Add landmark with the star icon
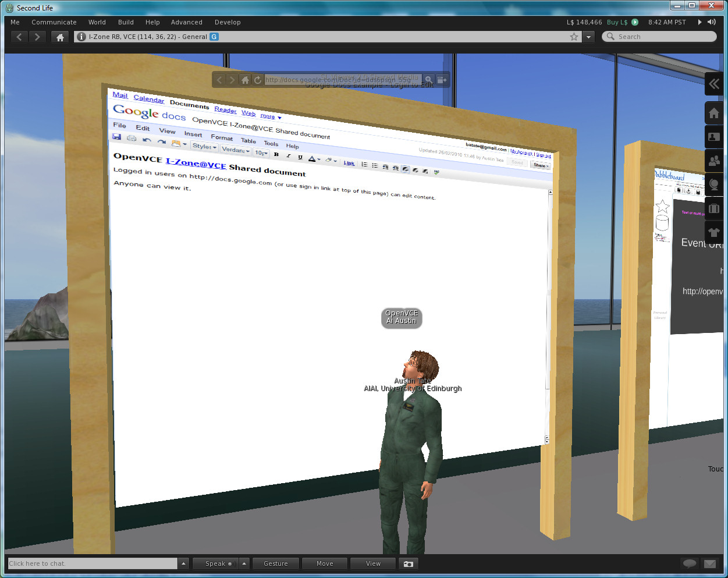 click(574, 37)
